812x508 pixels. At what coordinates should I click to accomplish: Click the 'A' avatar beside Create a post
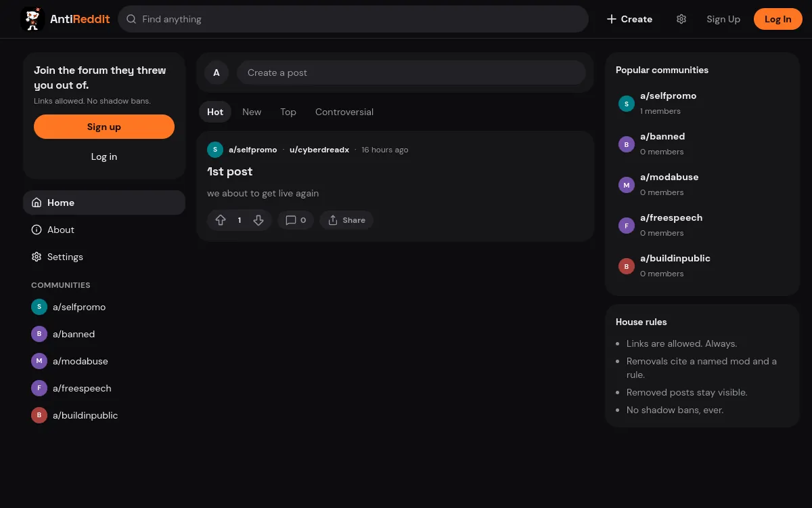click(x=217, y=72)
